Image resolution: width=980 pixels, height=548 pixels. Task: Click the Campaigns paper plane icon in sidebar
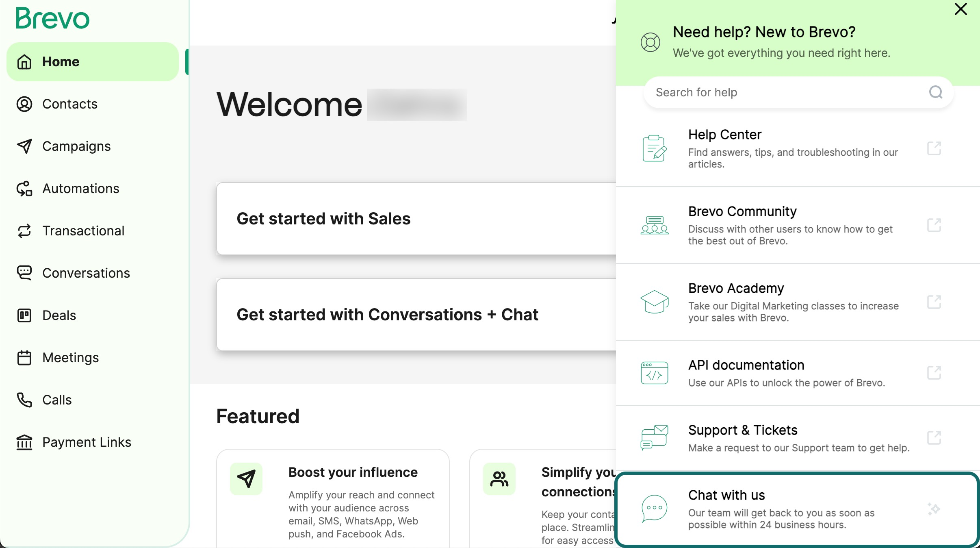(24, 146)
